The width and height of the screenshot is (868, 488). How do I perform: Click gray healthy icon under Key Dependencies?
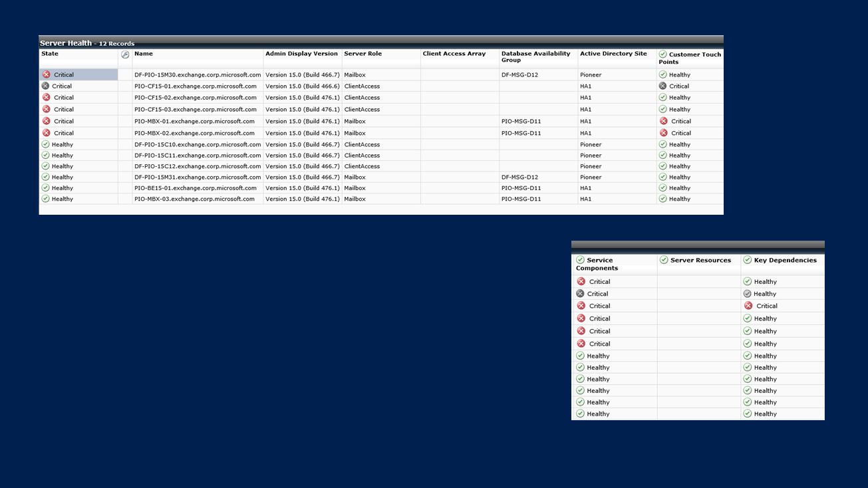(748, 293)
